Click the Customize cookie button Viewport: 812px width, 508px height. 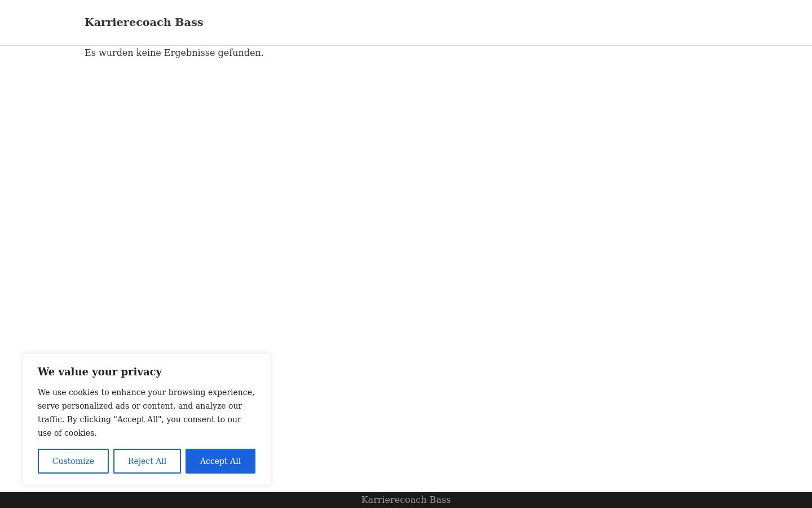coord(73,461)
